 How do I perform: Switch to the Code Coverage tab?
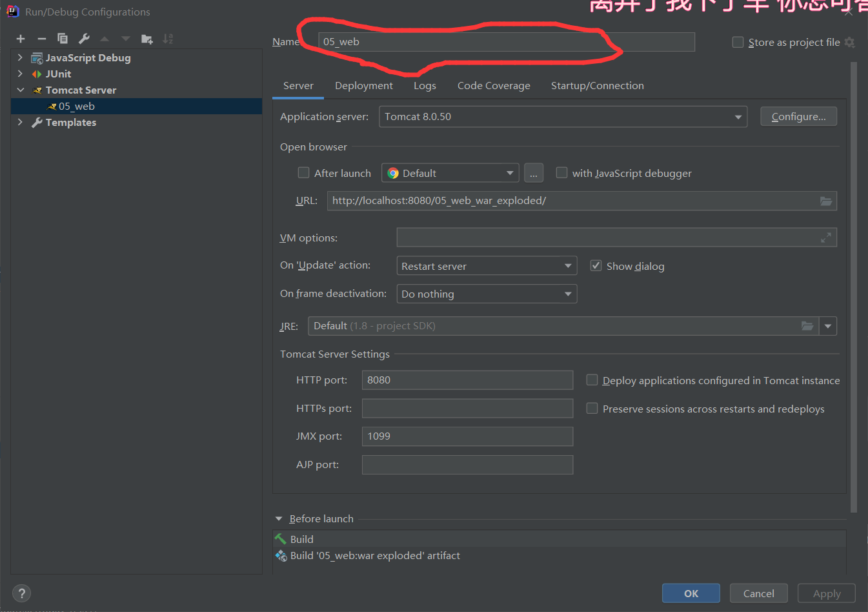[x=494, y=86]
